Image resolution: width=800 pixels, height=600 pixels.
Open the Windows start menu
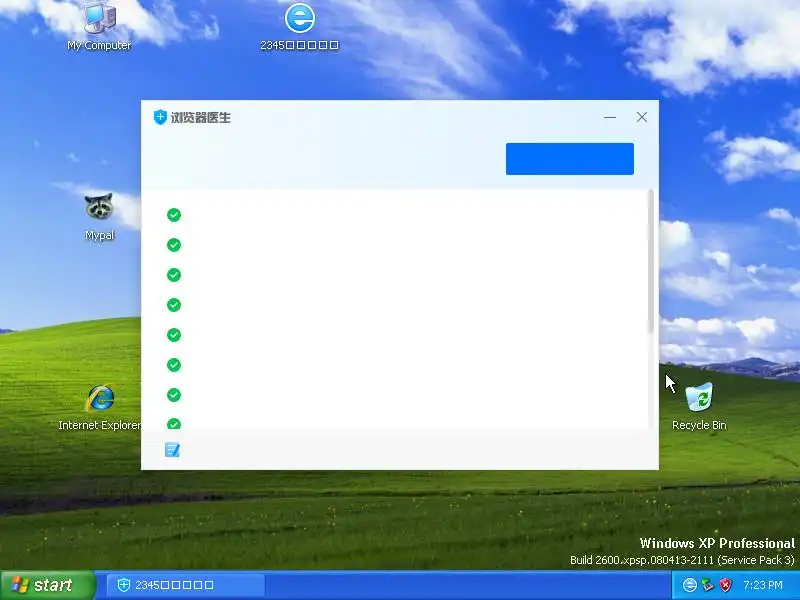47,585
